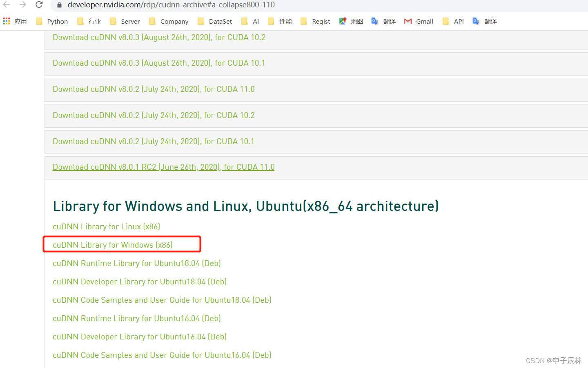Viewport: 588px width, 368px height.
Task: Open the API bookmark folder
Action: click(x=453, y=21)
